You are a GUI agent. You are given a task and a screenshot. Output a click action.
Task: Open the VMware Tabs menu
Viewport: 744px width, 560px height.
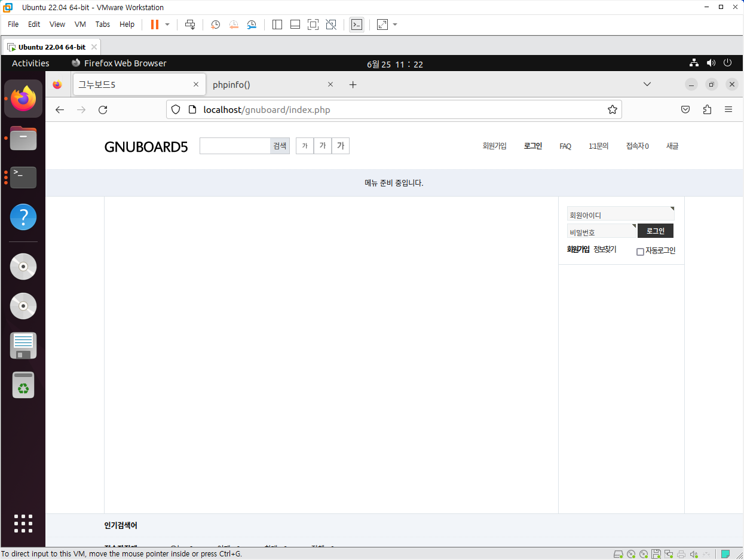(103, 25)
